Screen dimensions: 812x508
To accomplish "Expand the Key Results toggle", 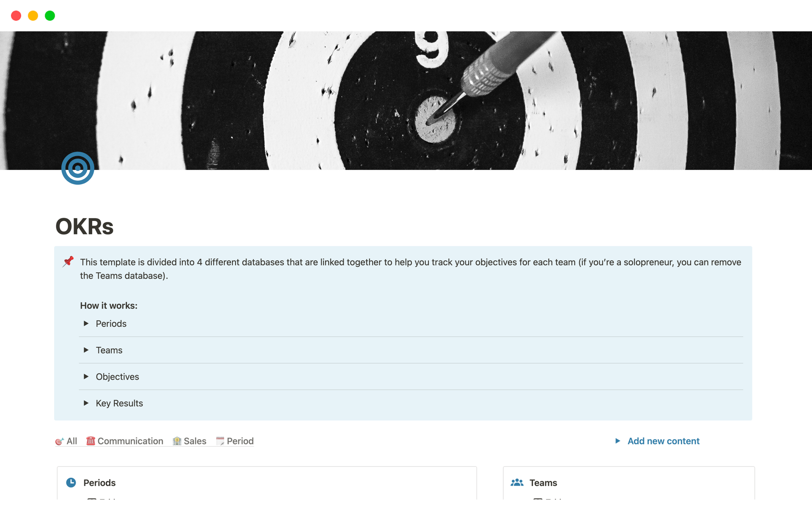I will (x=86, y=403).
